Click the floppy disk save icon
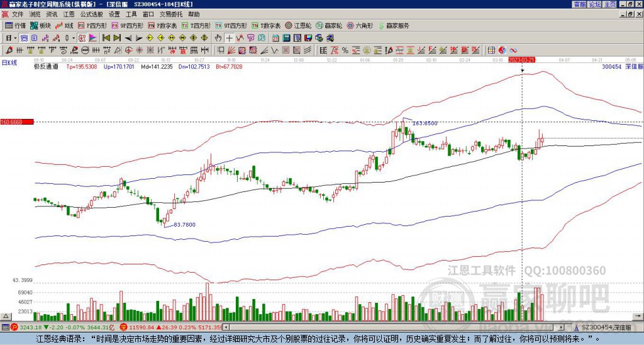The width and height of the screenshot is (644, 345). (x=308, y=38)
